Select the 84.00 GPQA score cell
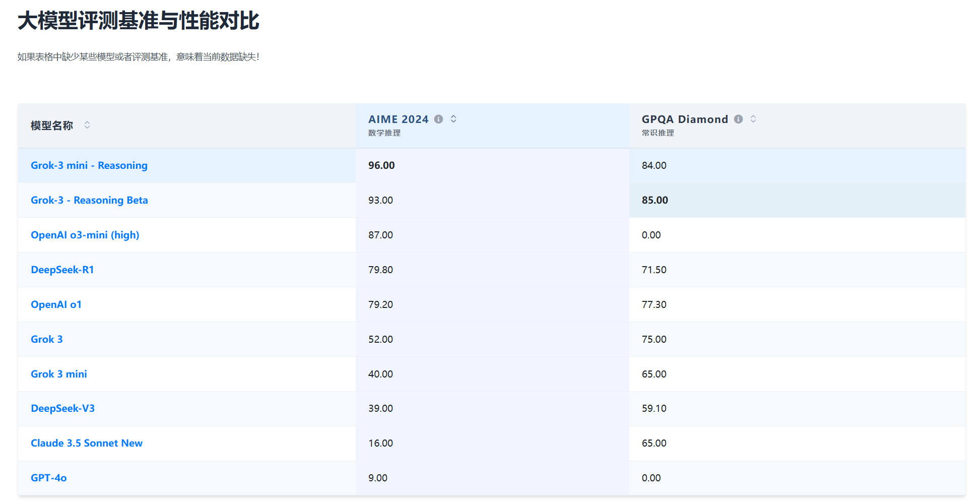980x502 pixels. 797,165
